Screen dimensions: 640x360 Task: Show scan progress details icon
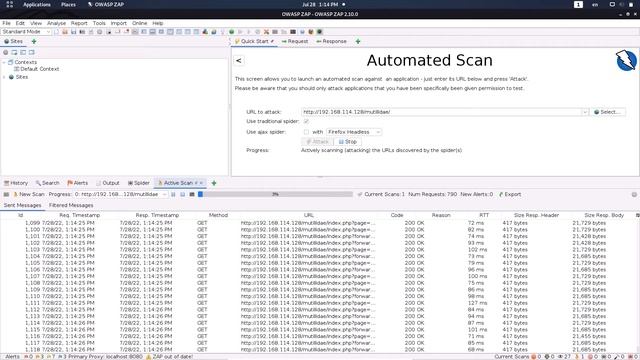(x=192, y=194)
